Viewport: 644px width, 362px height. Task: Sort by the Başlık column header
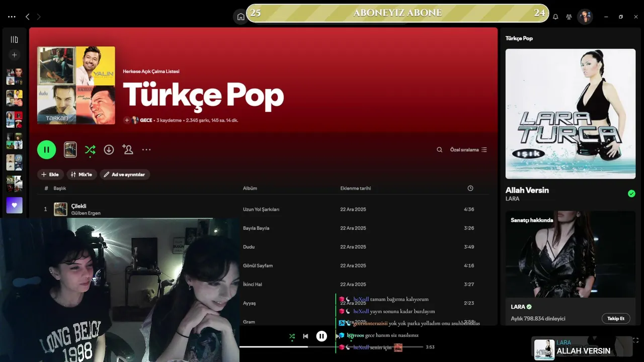pyautogui.click(x=60, y=188)
